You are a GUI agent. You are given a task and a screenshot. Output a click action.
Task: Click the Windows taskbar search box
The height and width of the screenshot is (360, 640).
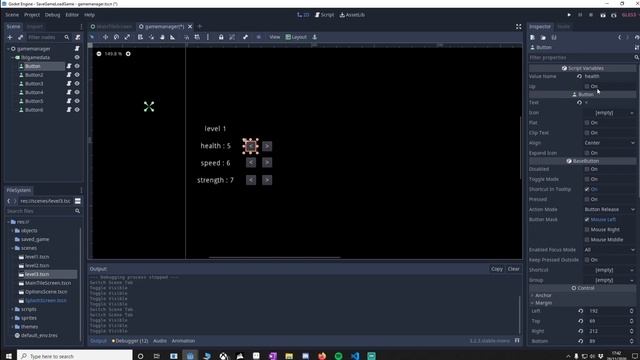coord(75,356)
